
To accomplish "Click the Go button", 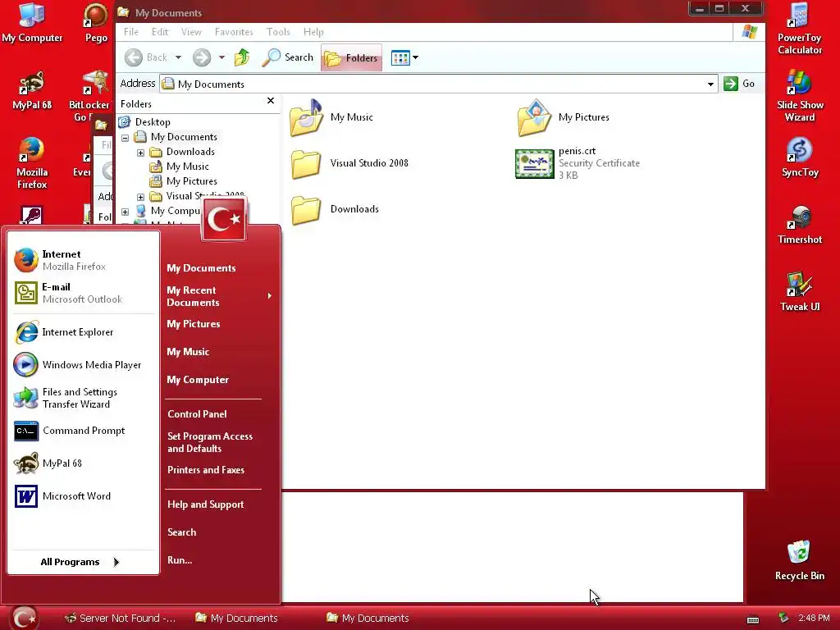I will [x=739, y=84].
